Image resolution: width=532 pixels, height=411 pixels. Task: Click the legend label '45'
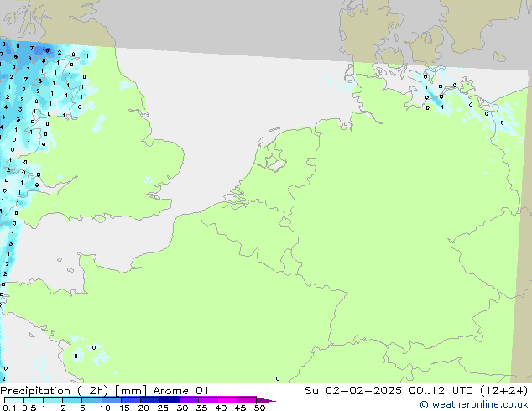(240, 408)
